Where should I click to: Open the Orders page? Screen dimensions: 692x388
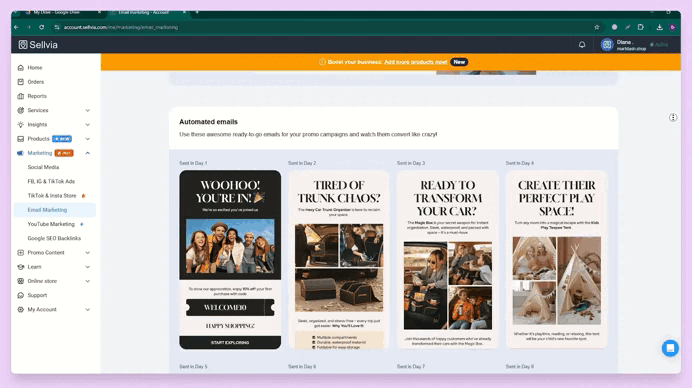pos(36,82)
